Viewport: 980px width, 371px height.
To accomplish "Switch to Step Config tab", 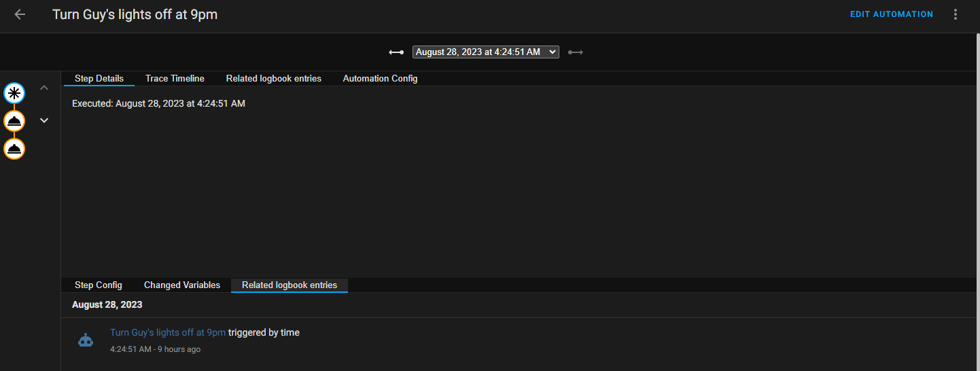I will click(99, 285).
